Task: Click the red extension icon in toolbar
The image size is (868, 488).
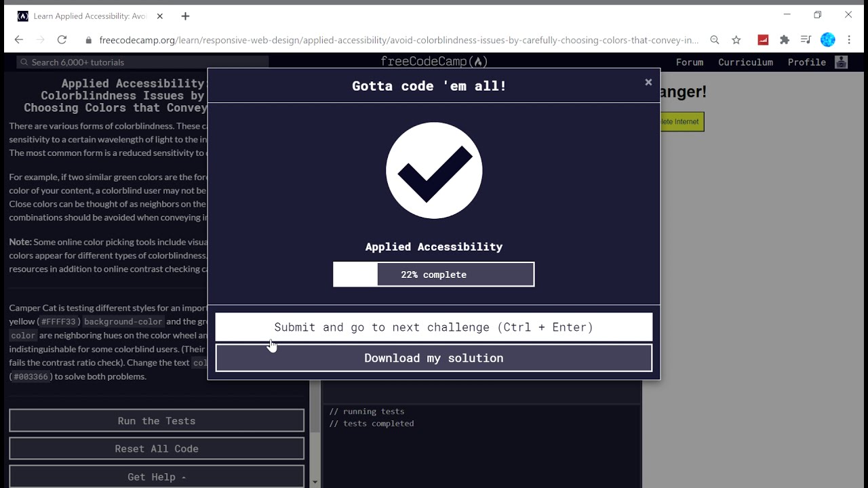Action: point(763,40)
